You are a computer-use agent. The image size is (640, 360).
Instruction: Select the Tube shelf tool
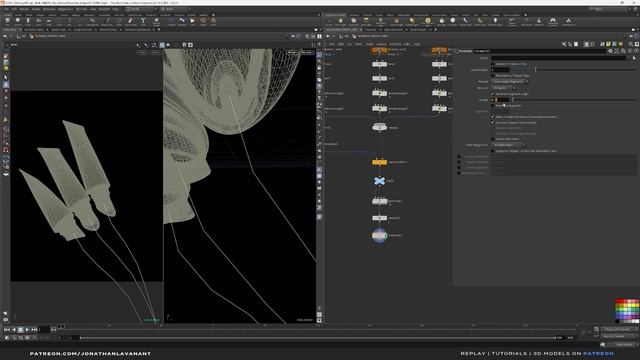(28, 21)
